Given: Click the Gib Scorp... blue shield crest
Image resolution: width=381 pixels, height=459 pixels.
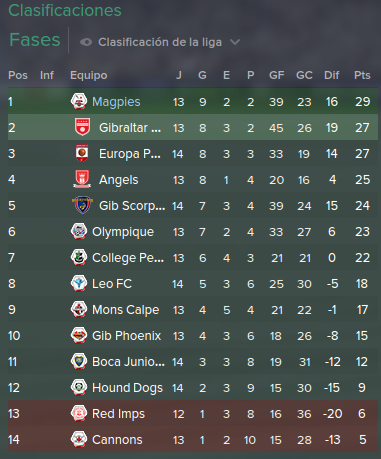Looking at the screenshot, I should 82,205.
